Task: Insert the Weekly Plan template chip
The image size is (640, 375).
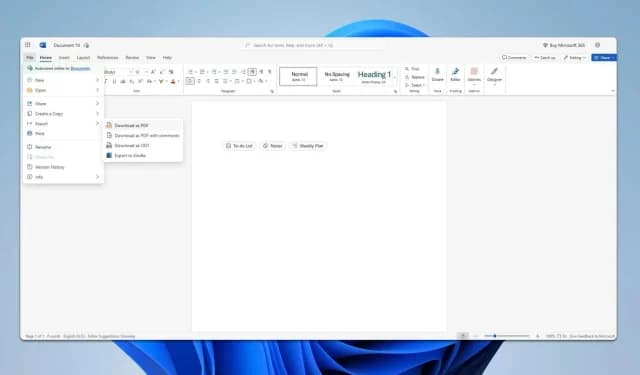Action: [308, 146]
